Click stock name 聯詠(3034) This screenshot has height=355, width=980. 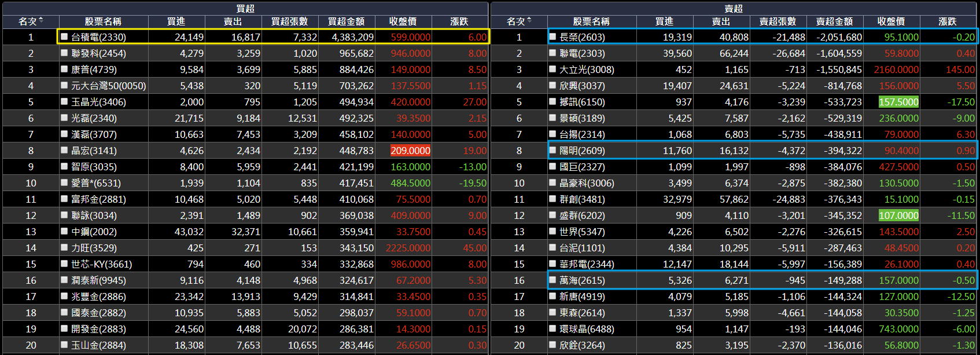tap(94, 215)
